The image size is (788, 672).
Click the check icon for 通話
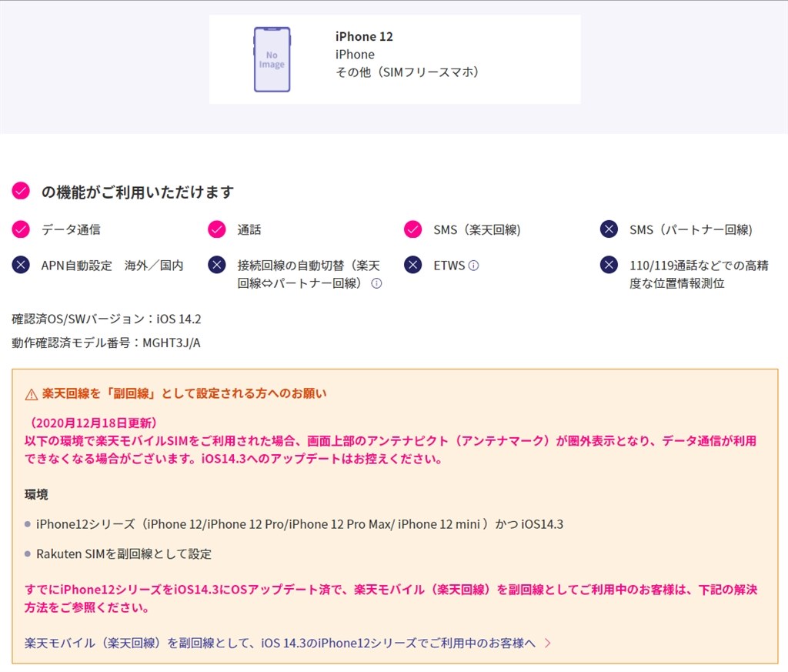tap(216, 229)
